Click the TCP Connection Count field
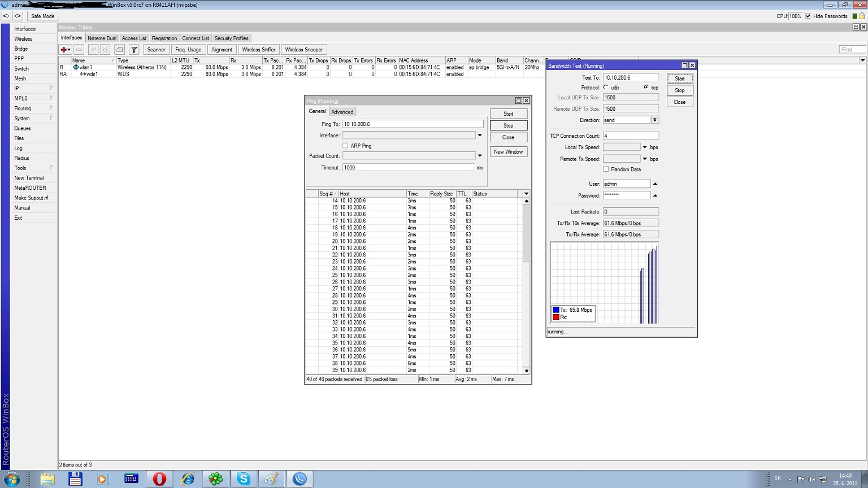Viewport: 868px width, 488px height. point(631,136)
